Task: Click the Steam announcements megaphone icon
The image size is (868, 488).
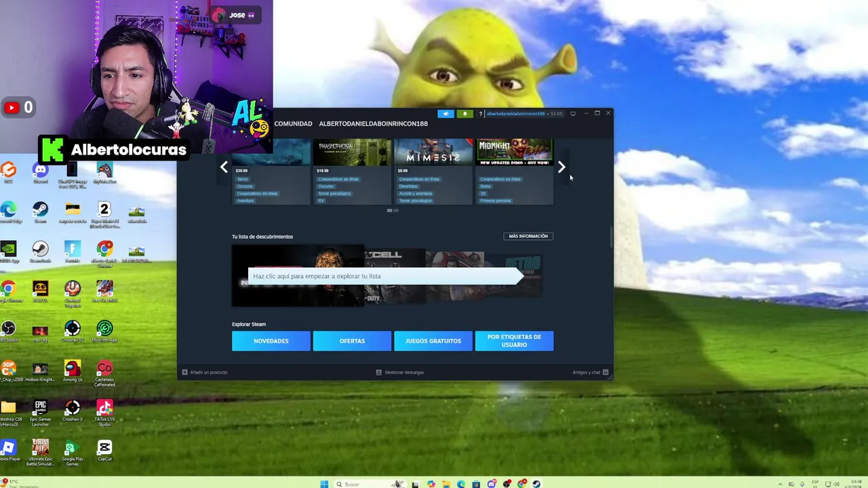Action: coord(446,114)
